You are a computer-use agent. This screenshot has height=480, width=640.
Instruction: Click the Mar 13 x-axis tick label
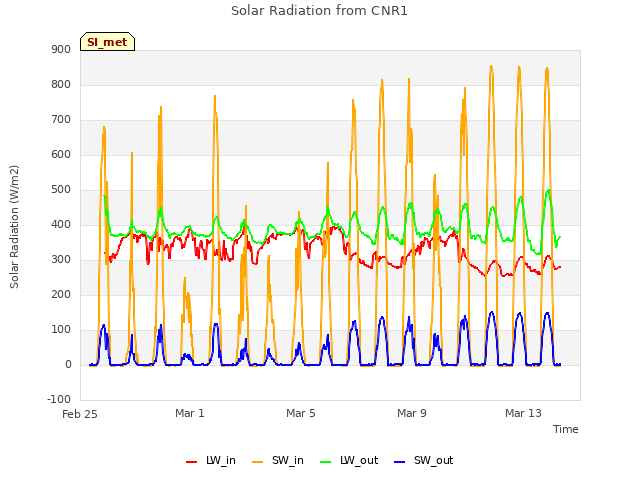coord(523,413)
